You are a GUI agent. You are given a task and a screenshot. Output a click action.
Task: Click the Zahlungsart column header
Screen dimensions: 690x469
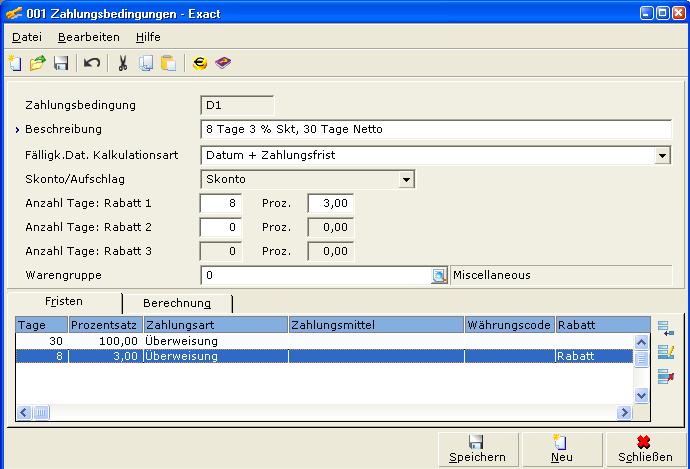(216, 325)
